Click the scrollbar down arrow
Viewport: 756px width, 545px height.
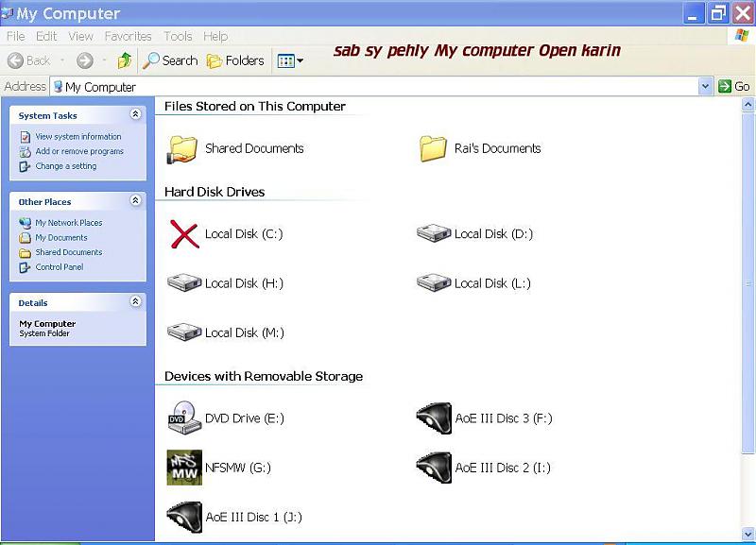[x=747, y=534]
